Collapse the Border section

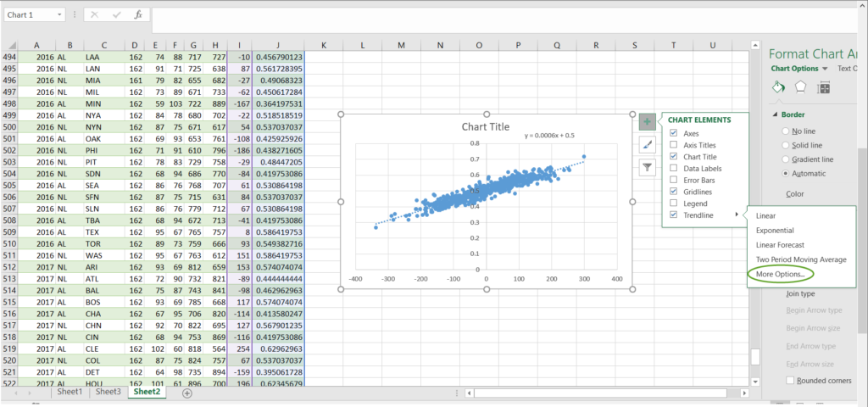point(774,114)
